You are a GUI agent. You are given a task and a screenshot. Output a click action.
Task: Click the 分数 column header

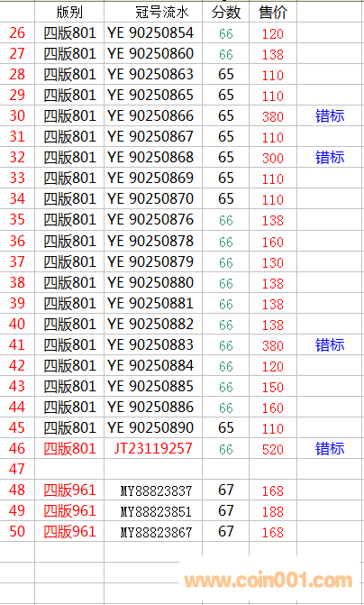point(226,13)
